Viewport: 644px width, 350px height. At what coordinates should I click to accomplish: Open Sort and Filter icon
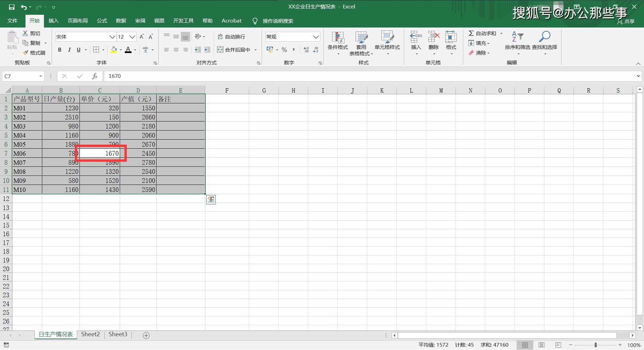click(517, 36)
